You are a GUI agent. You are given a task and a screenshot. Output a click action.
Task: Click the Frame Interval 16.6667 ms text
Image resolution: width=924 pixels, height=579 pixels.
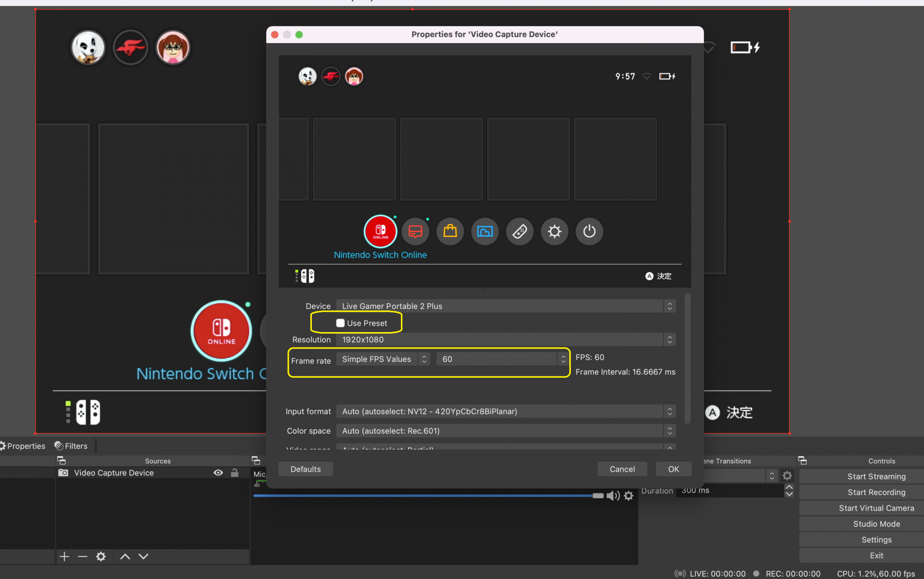pos(625,372)
